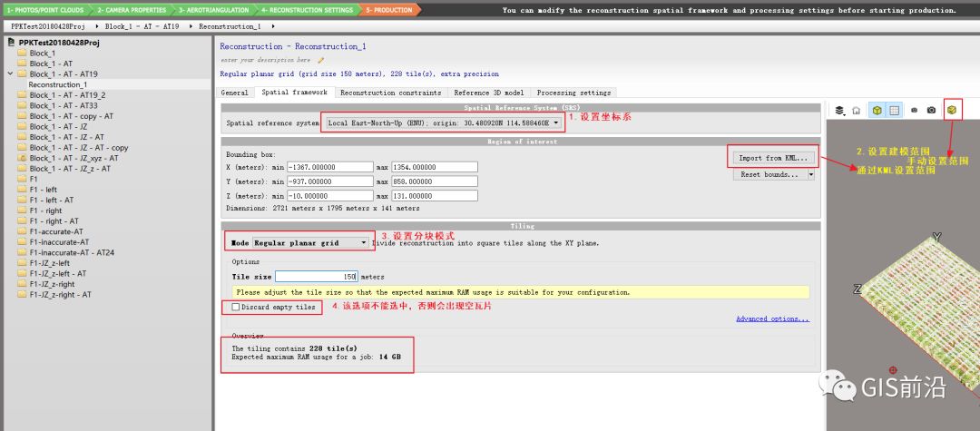This screenshot has width=980, height=431.
Task: Select F1 - left - AT tree item
Action: [51, 200]
